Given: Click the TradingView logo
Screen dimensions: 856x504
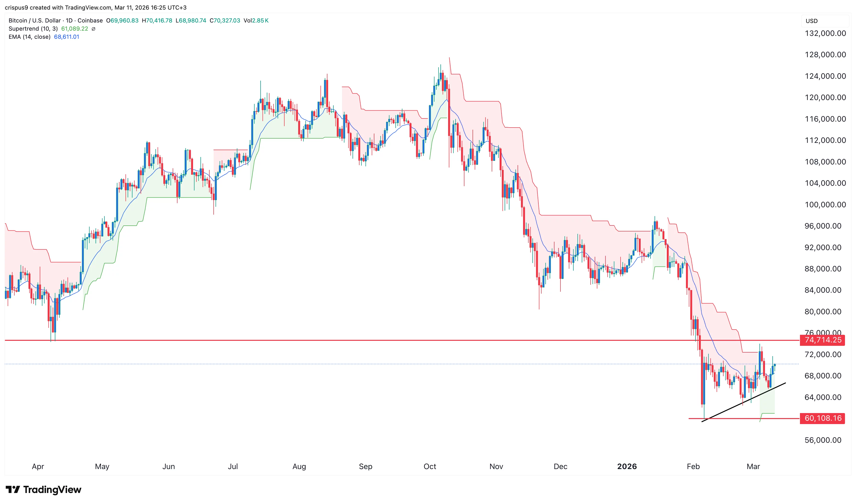Looking at the screenshot, I should (44, 489).
